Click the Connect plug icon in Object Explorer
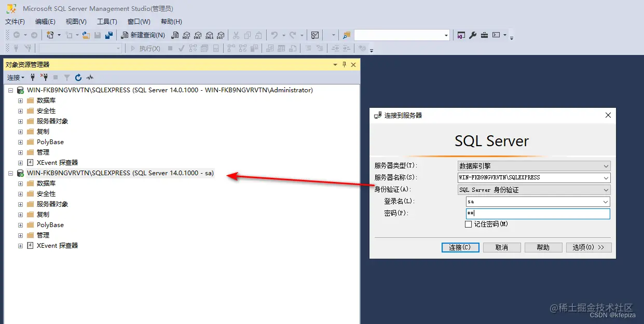 pos(33,77)
